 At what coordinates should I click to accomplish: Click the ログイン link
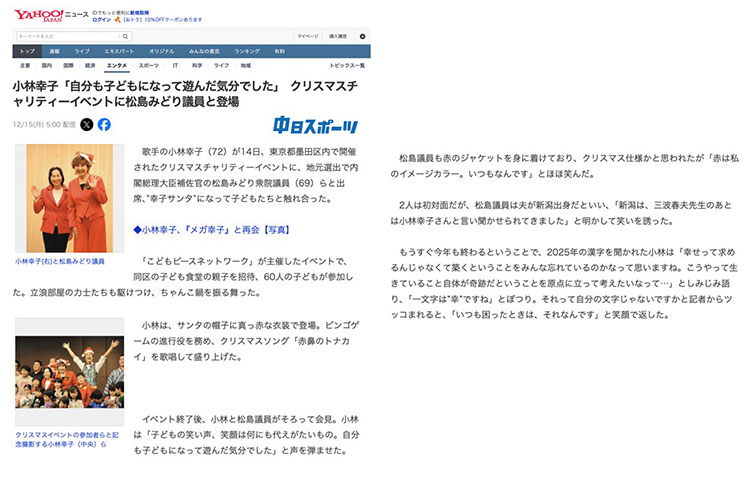(x=102, y=19)
